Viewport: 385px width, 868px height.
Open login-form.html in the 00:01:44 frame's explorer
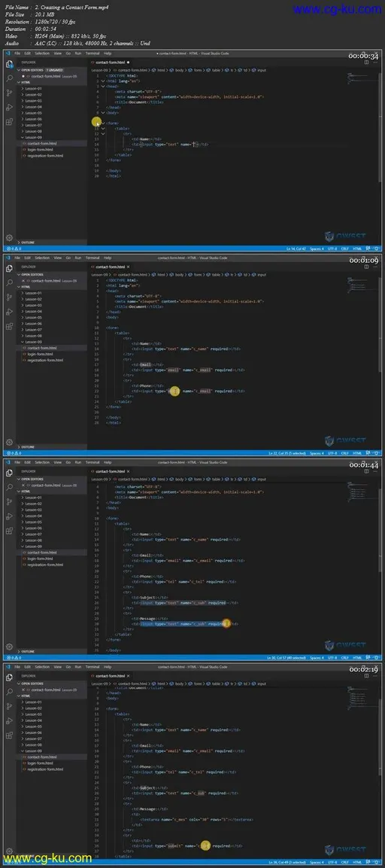pyautogui.click(x=41, y=559)
